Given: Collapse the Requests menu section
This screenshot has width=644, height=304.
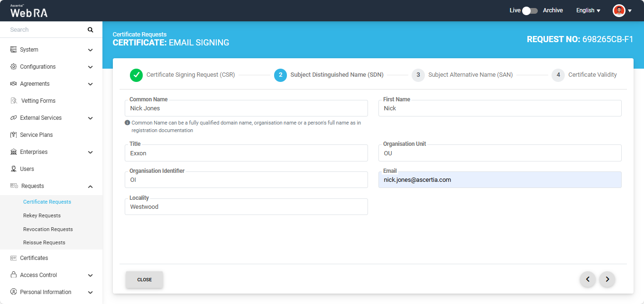Looking at the screenshot, I should pyautogui.click(x=90, y=187).
